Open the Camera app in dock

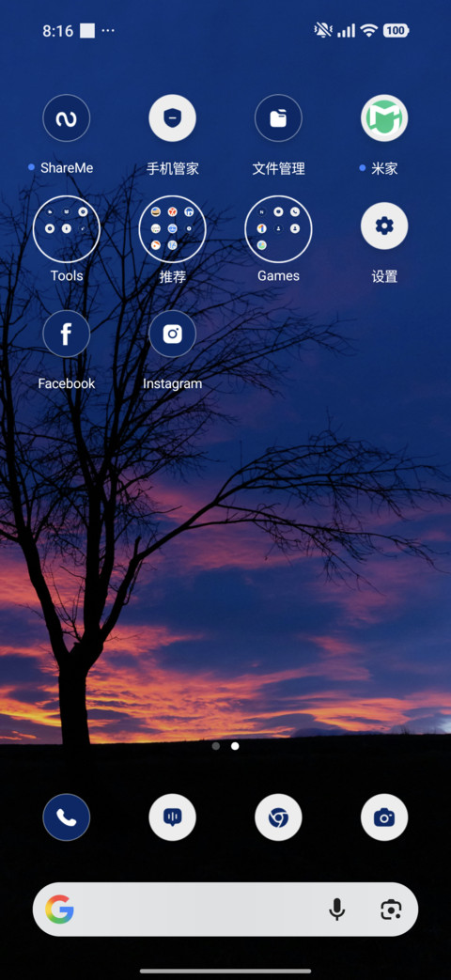(x=384, y=817)
